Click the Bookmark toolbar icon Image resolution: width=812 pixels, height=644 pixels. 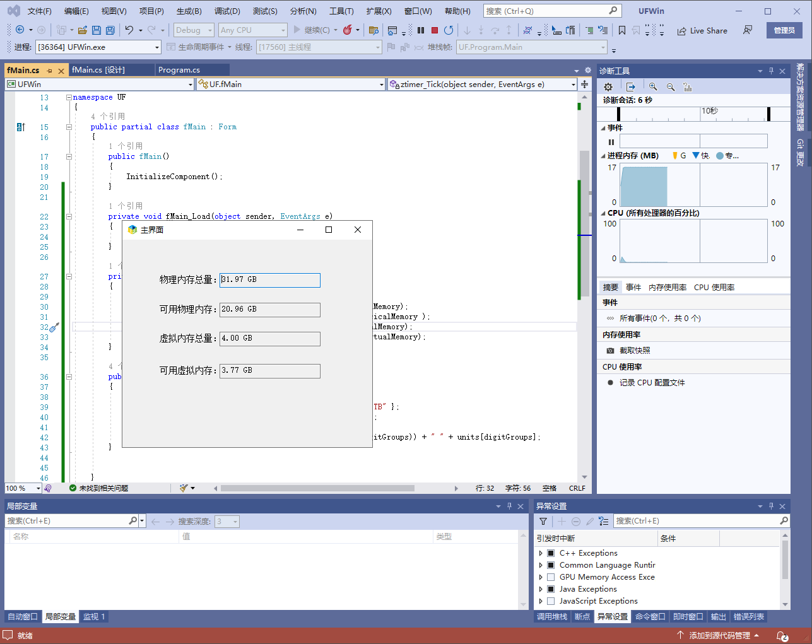click(622, 30)
